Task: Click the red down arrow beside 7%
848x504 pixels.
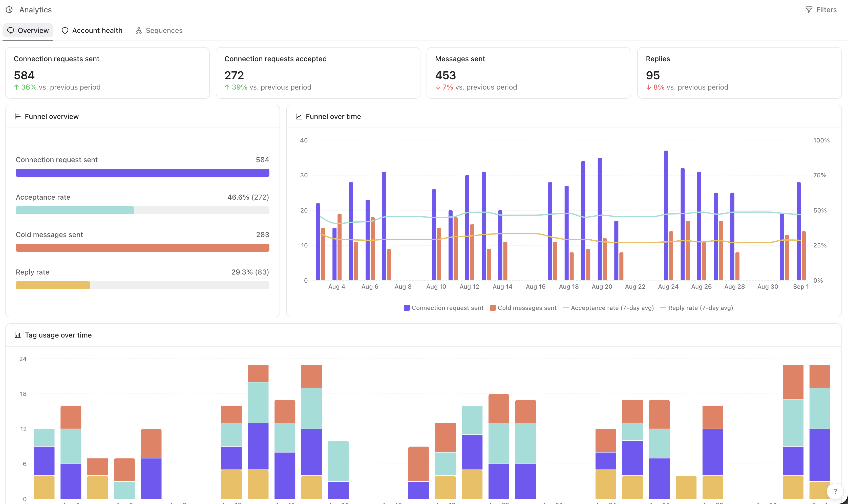Action: 438,87
